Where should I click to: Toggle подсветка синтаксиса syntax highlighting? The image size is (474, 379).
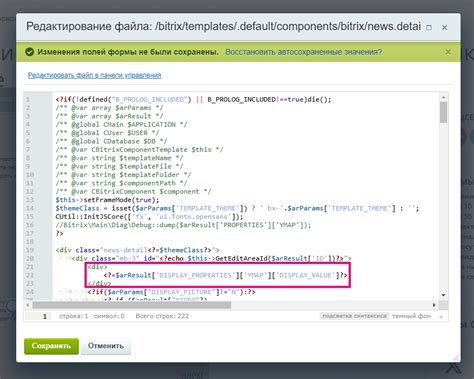[354, 316]
